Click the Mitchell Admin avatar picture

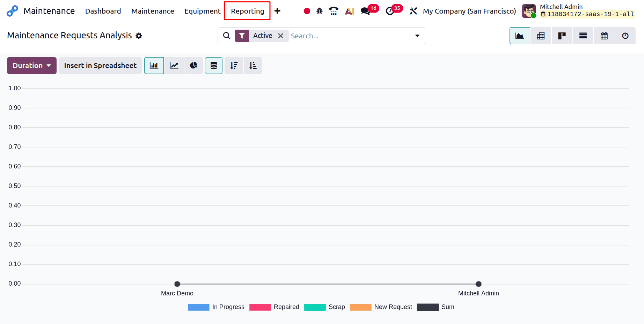pos(529,11)
